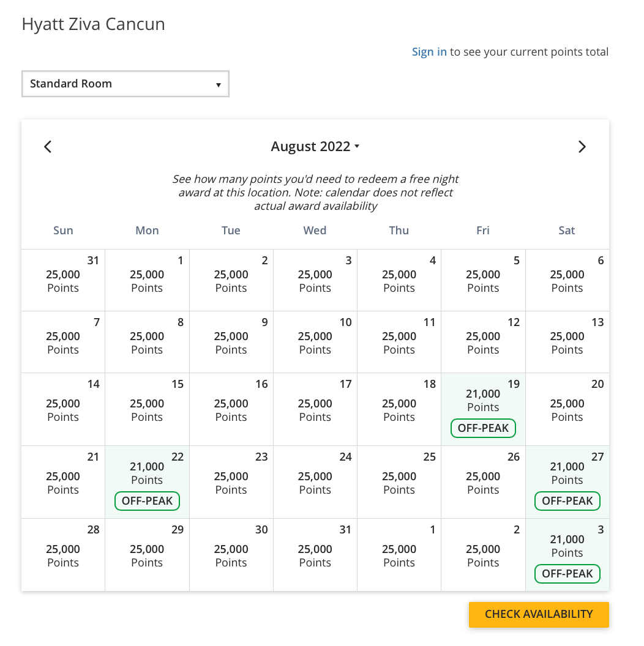Screen dimensions: 644x646
Task: Pick Saturday August 13 in the calendar
Action: 567,342
